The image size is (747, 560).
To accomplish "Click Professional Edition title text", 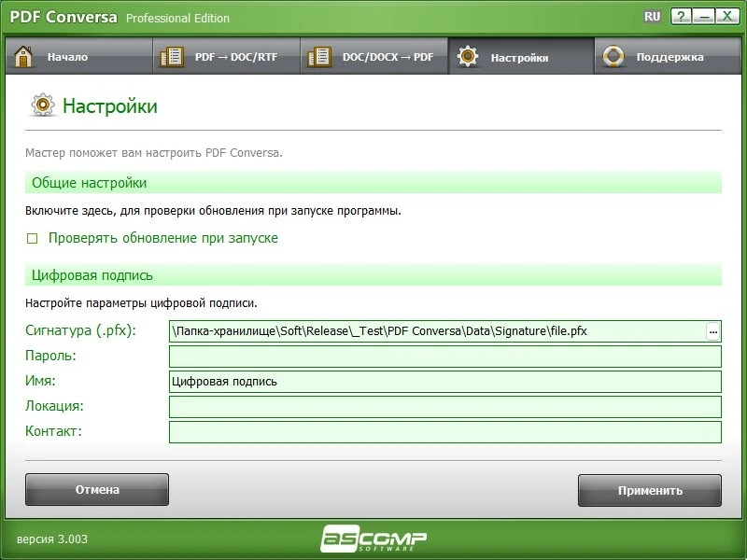I will (177, 18).
